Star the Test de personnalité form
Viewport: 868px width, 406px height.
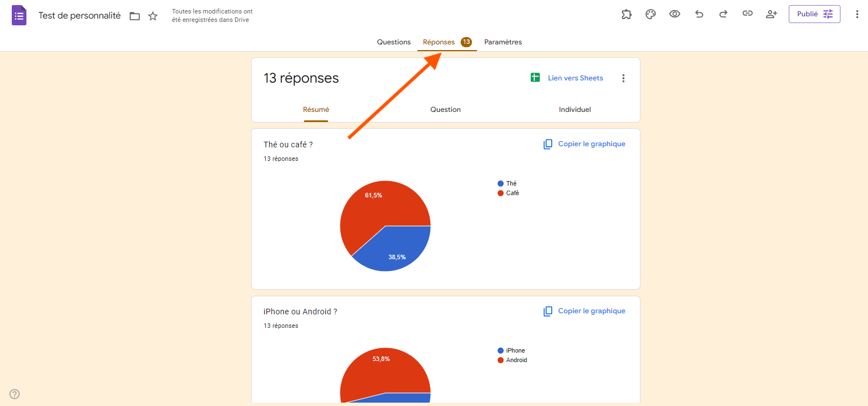(153, 16)
